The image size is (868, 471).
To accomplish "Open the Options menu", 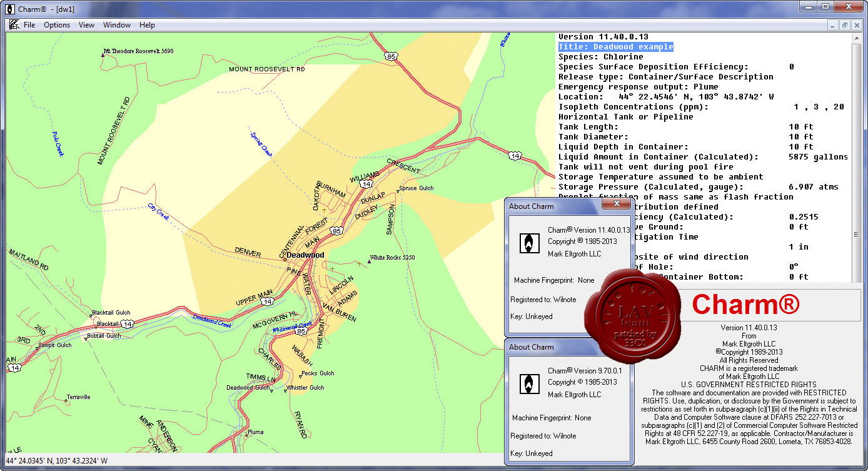I will (57, 25).
